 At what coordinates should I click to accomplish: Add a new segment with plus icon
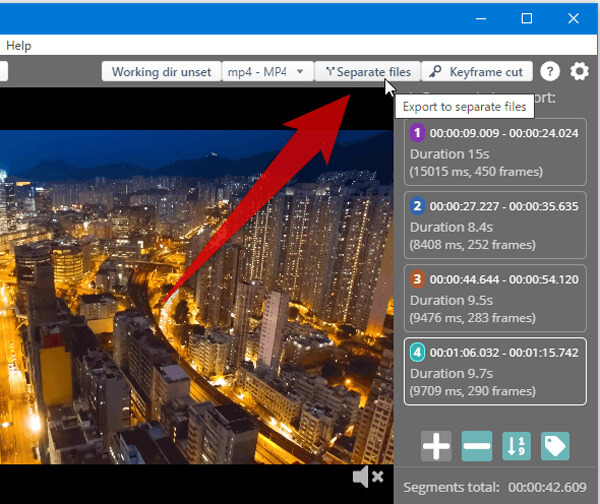coord(436,446)
